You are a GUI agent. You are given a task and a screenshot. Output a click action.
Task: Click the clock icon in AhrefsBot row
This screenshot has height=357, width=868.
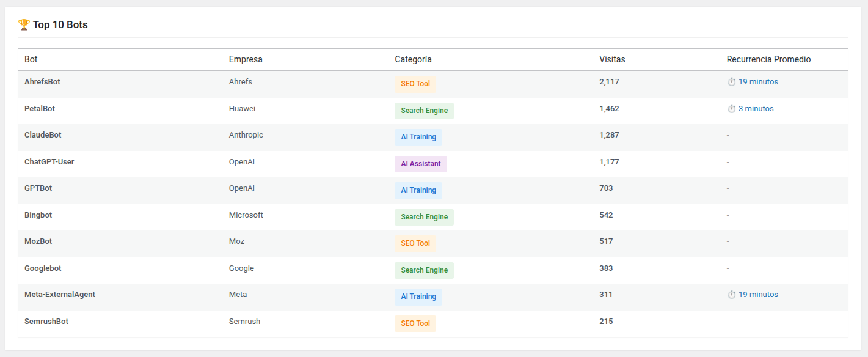point(731,82)
